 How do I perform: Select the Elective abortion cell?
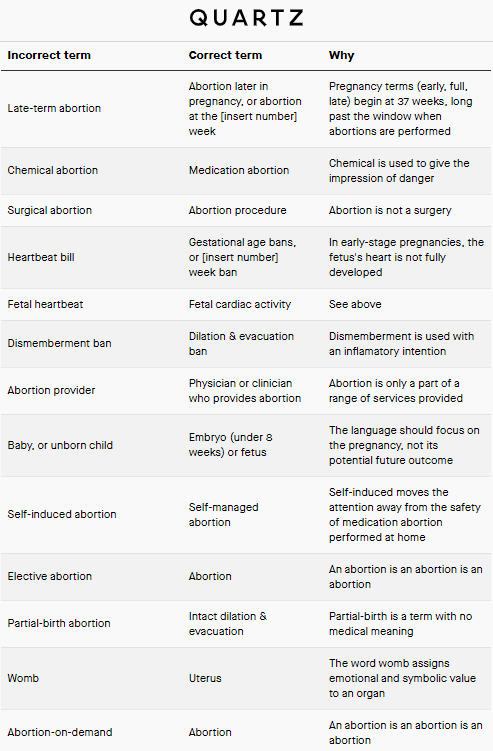click(50, 576)
